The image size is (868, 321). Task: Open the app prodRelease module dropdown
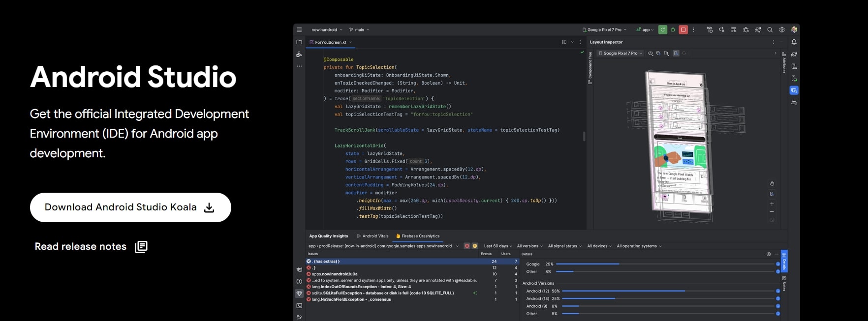383,246
